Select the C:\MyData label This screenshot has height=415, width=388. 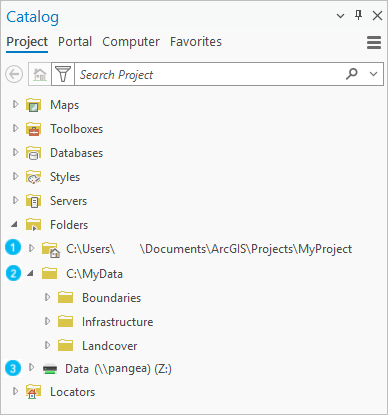[94, 274]
